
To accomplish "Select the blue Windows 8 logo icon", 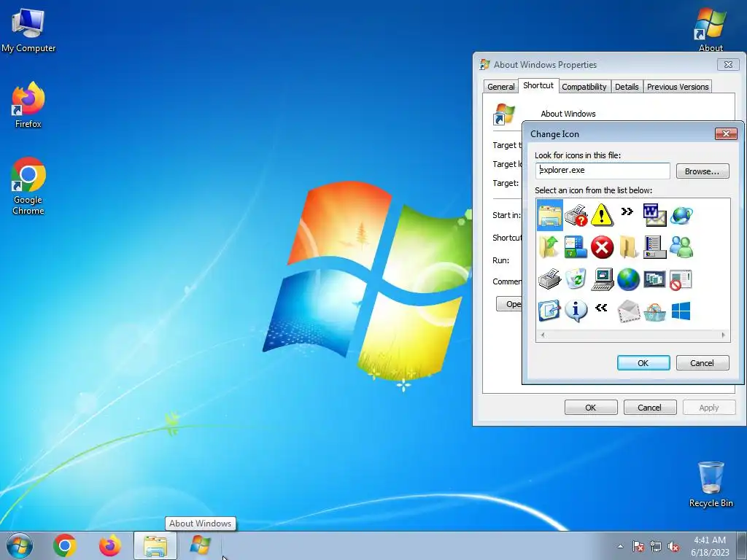I will [x=681, y=311].
